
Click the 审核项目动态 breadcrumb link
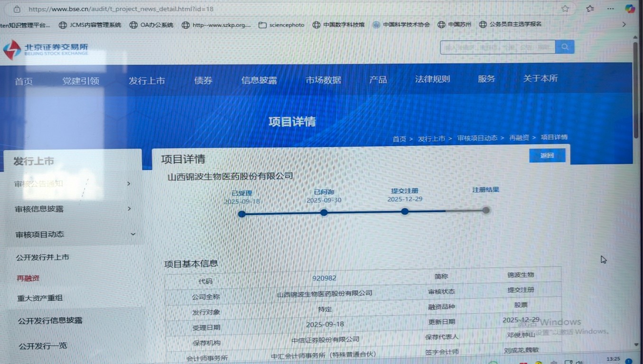(477, 138)
